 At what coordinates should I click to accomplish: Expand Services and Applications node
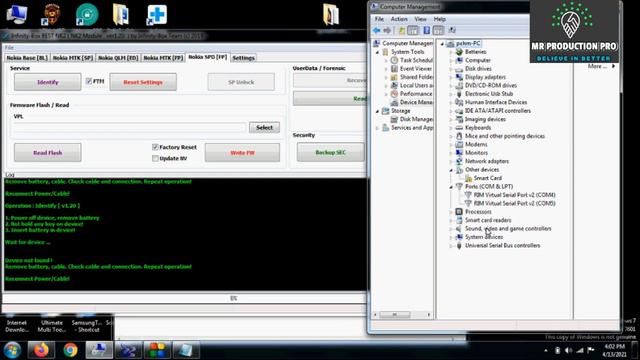pos(378,128)
